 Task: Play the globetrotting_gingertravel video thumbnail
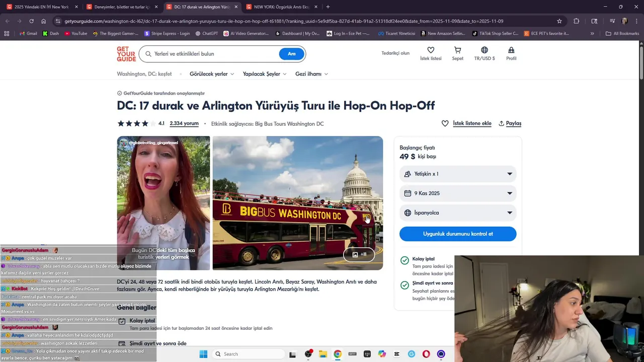click(164, 203)
